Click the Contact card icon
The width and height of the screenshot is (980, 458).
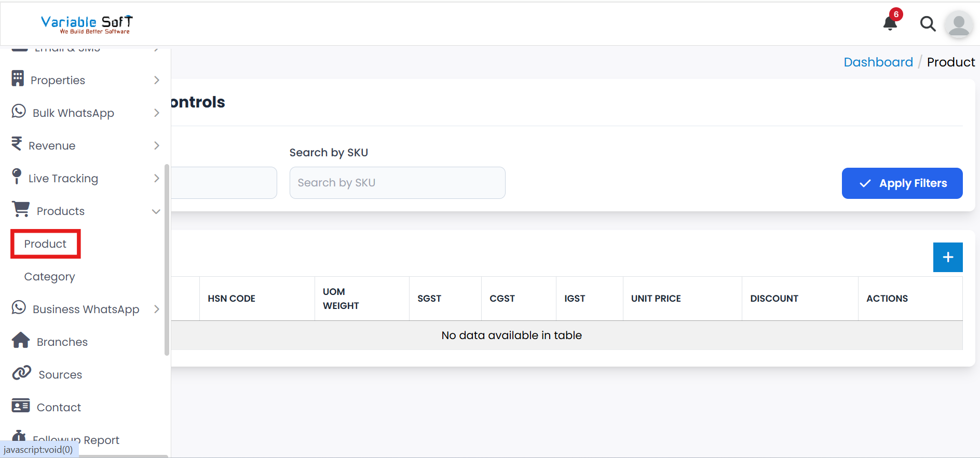tap(21, 406)
